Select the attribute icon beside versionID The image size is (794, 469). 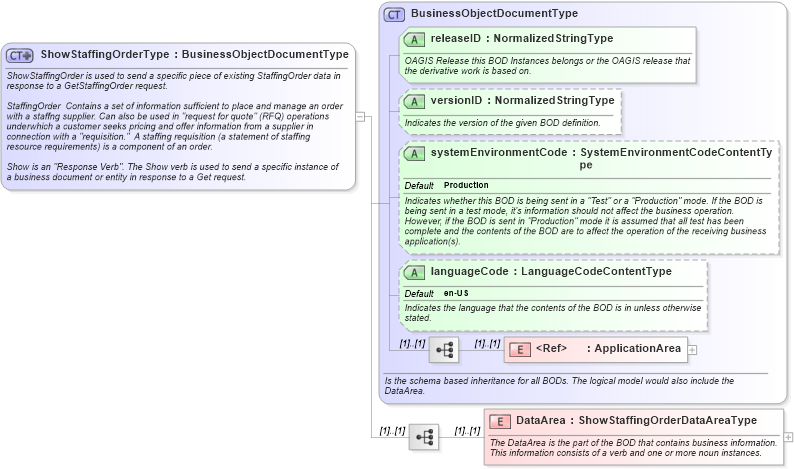(x=414, y=102)
